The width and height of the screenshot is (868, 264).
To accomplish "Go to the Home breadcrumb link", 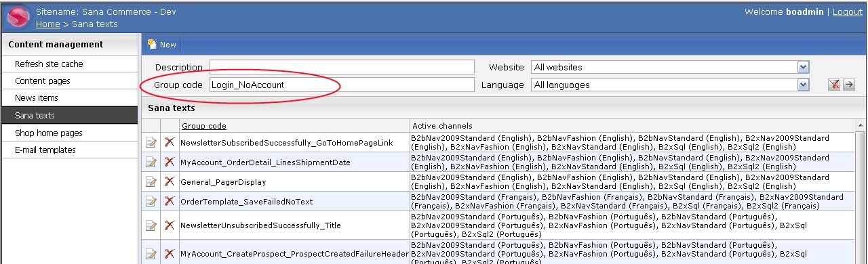I will pos(47,24).
